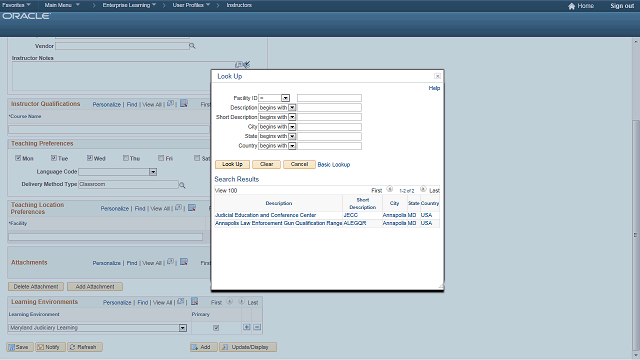Select Judicial Education and Conference Center link

pos(265,215)
